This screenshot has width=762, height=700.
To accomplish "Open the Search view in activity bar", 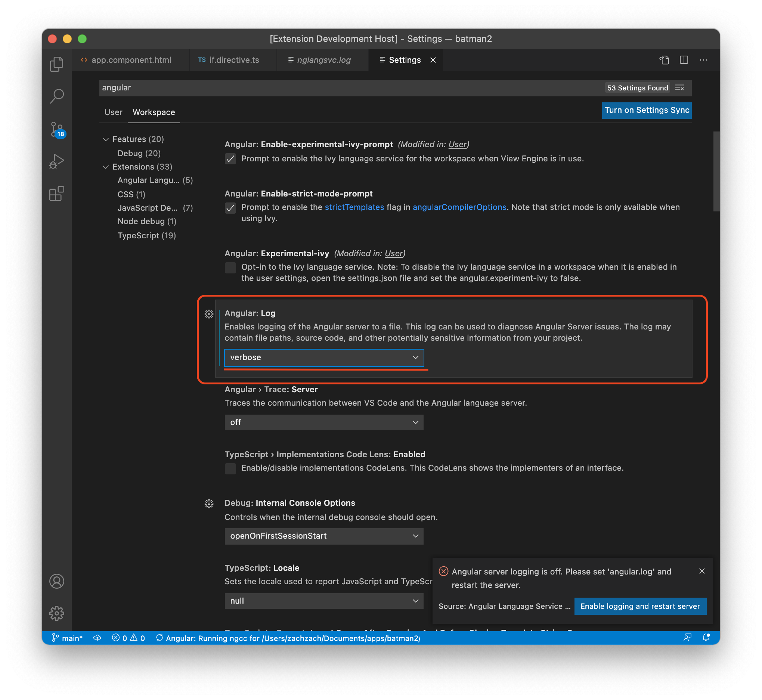I will pyautogui.click(x=57, y=96).
